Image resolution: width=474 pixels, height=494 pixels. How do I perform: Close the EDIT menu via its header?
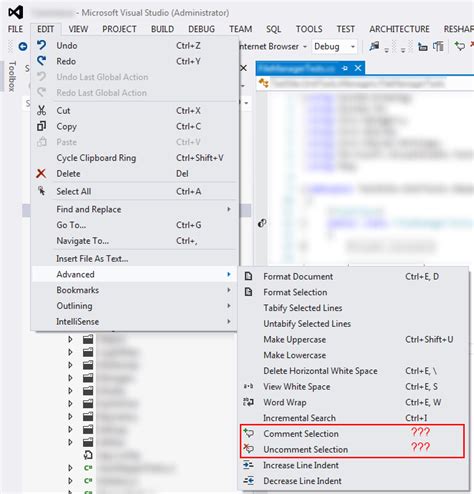tap(46, 29)
